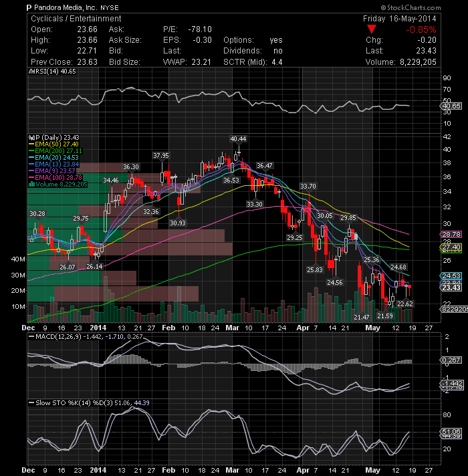Click the -0.85% percent change
Viewport: 468px width, 476px height.
[x=421, y=29]
